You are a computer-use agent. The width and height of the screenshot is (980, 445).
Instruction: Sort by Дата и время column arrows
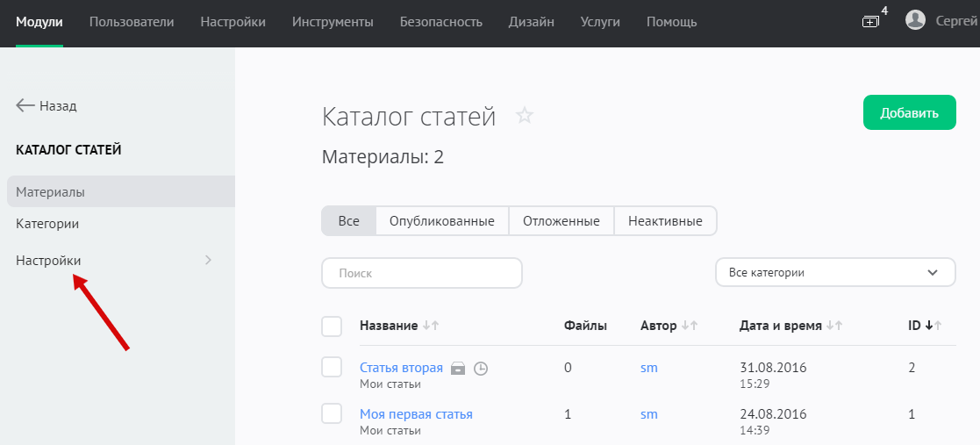pyautogui.click(x=834, y=326)
